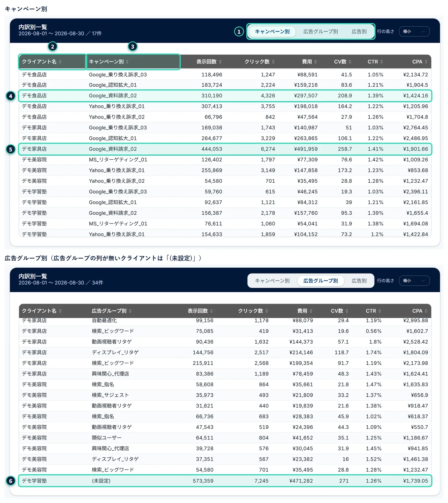This screenshot has width=448, height=503.
Task: Click cell Google_乗り換え訴求_03 for デモ食品店
Action: tap(118, 75)
